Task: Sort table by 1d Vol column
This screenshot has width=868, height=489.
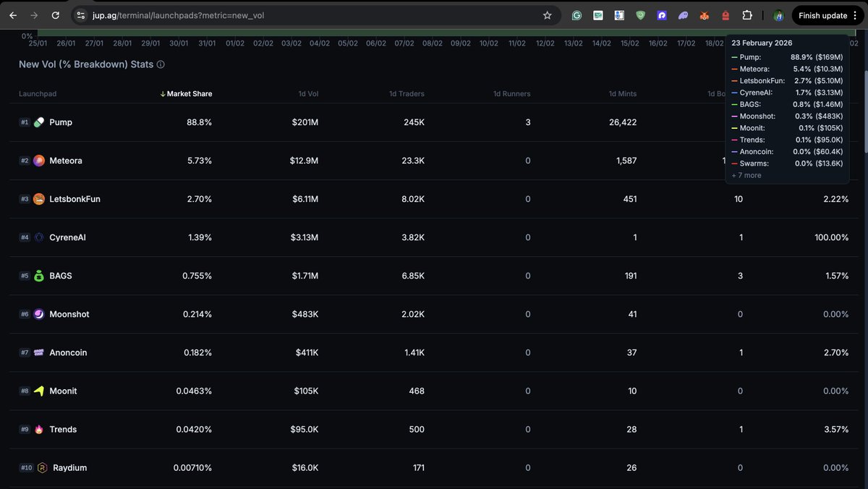Action: 308,94
